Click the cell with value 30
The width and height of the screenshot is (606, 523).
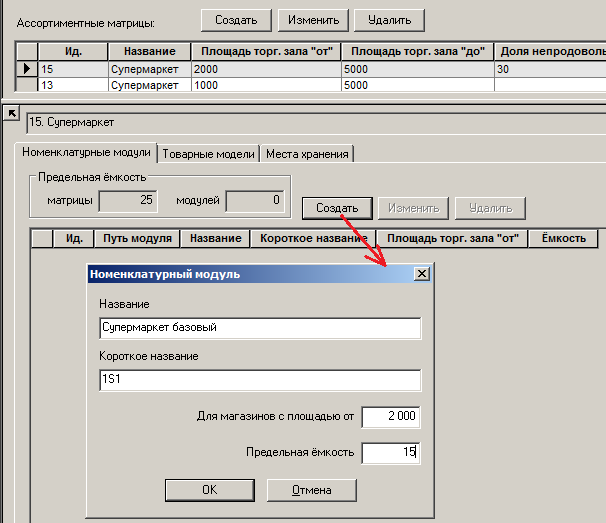pyautogui.click(x=550, y=69)
